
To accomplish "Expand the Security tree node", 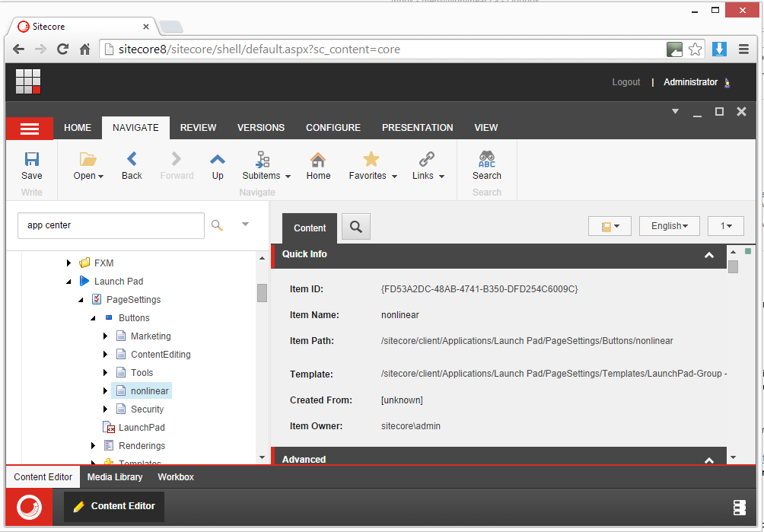I will click(x=105, y=409).
